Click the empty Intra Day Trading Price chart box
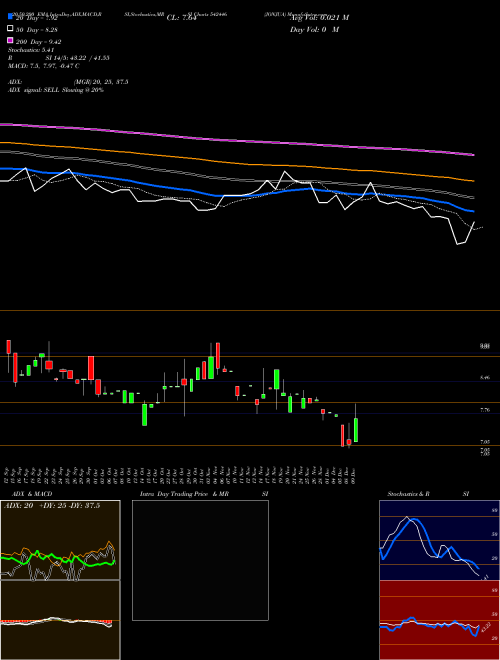Screen dimensions: 500x660 [x=200, y=560]
